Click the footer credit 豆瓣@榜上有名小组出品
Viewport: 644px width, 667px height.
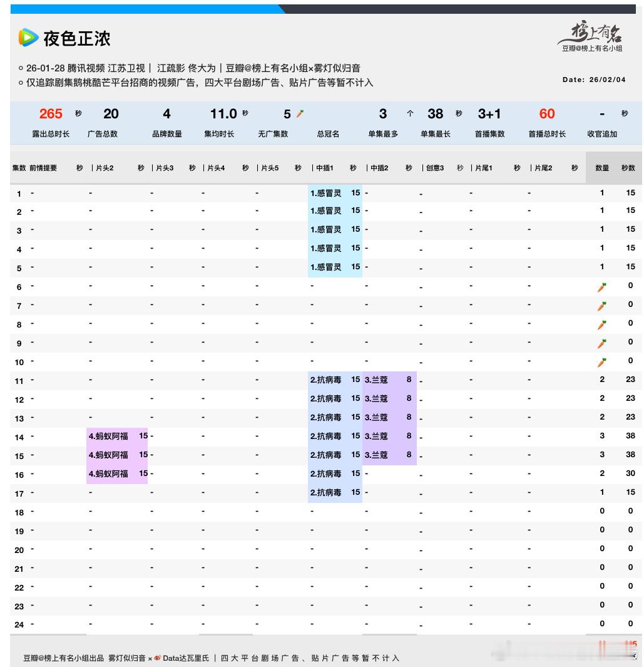tap(63, 658)
